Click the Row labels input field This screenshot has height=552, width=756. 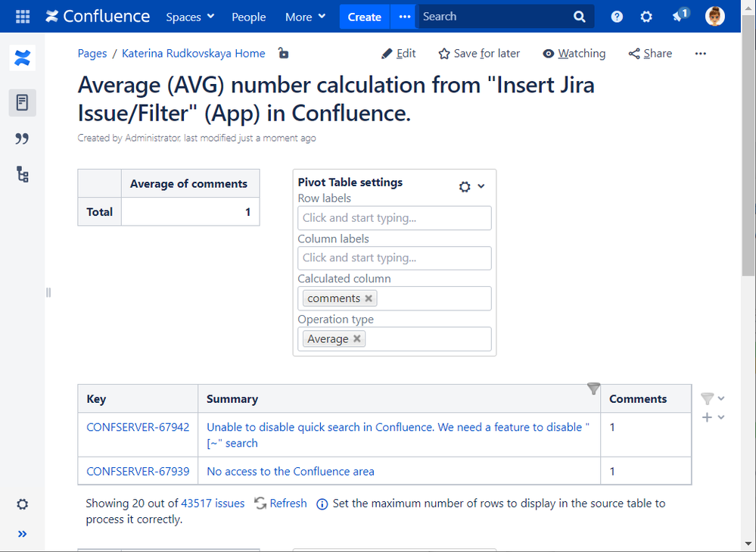394,218
